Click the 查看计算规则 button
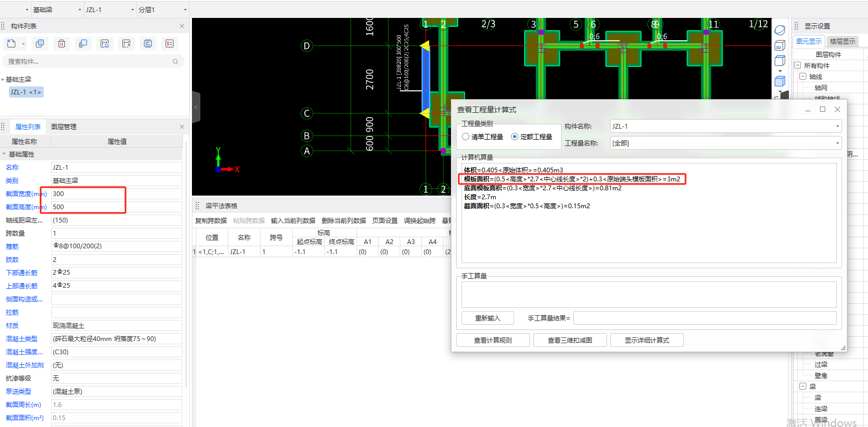The image size is (868, 427). (x=493, y=340)
